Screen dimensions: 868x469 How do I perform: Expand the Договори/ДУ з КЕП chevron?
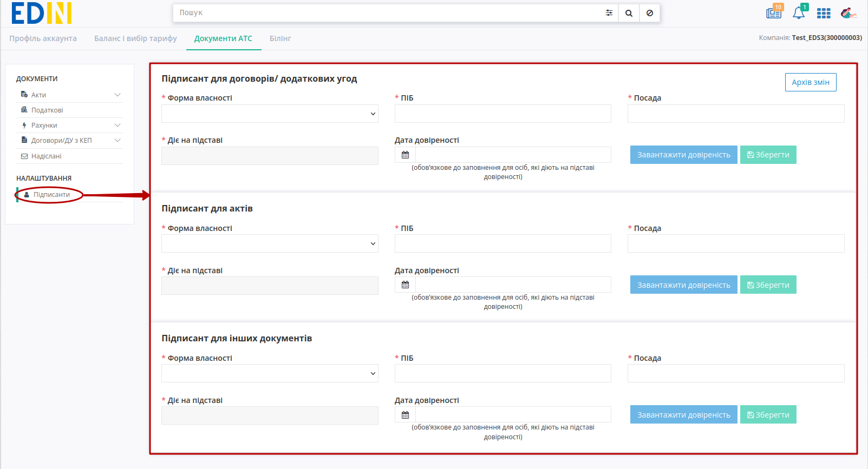tap(118, 140)
